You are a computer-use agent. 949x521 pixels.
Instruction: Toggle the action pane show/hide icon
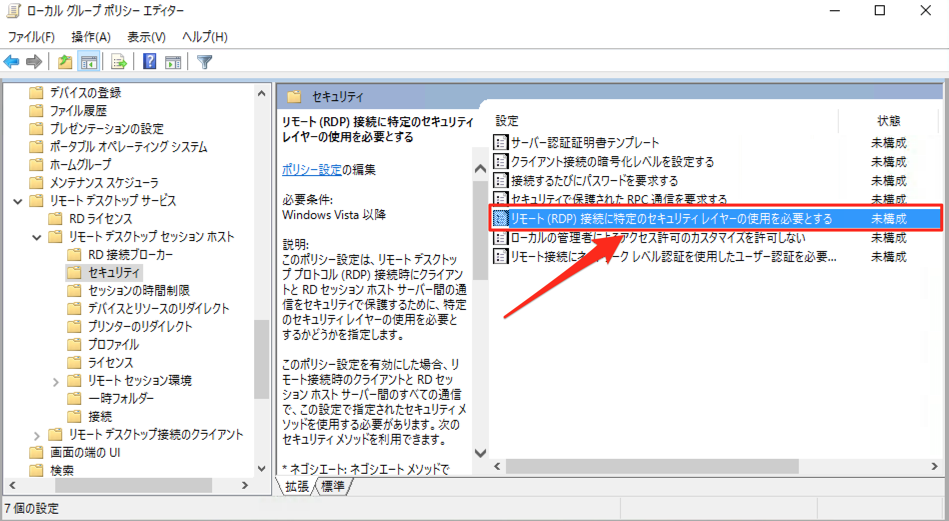pos(173,62)
